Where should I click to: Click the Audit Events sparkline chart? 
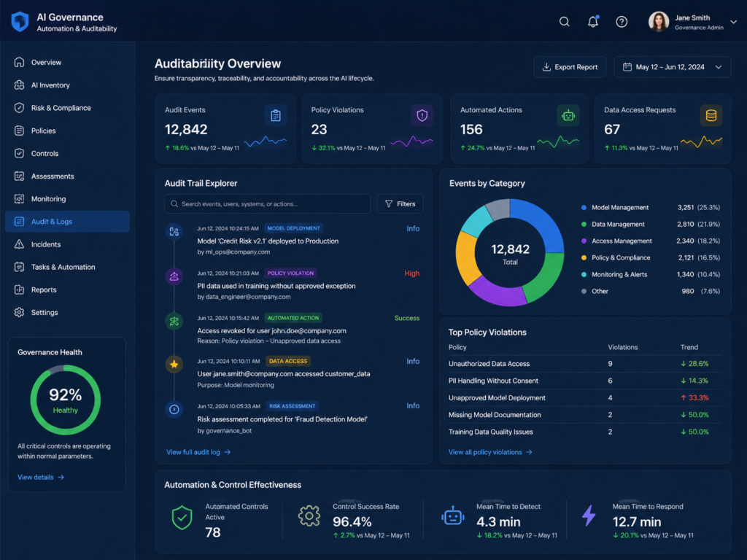266,142
